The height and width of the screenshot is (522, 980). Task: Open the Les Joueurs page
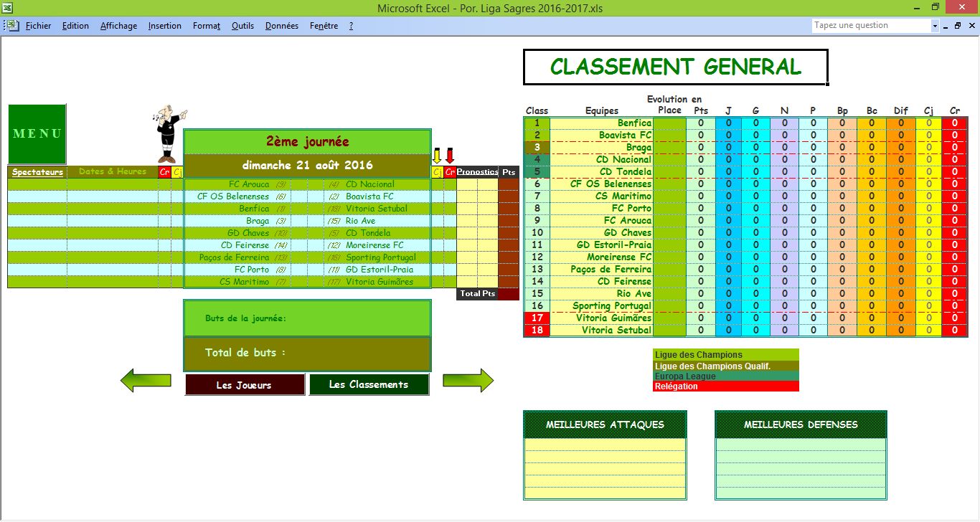click(x=244, y=385)
